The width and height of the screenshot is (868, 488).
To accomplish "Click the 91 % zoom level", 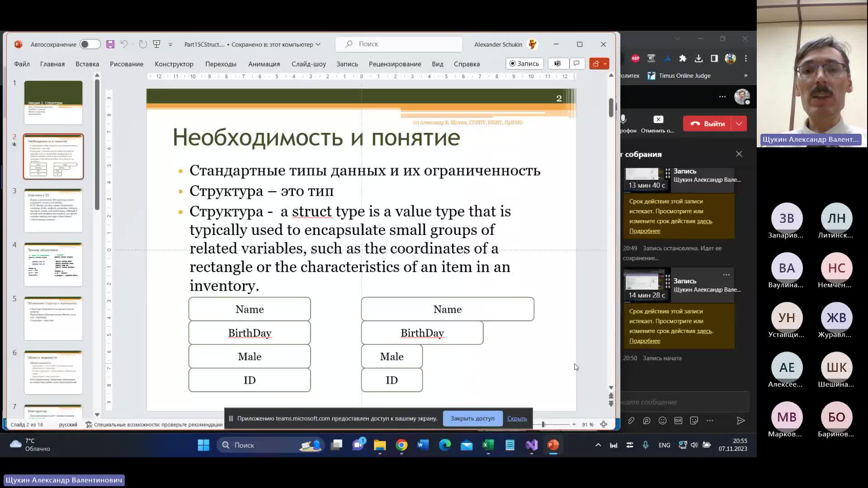I will pos(588,424).
